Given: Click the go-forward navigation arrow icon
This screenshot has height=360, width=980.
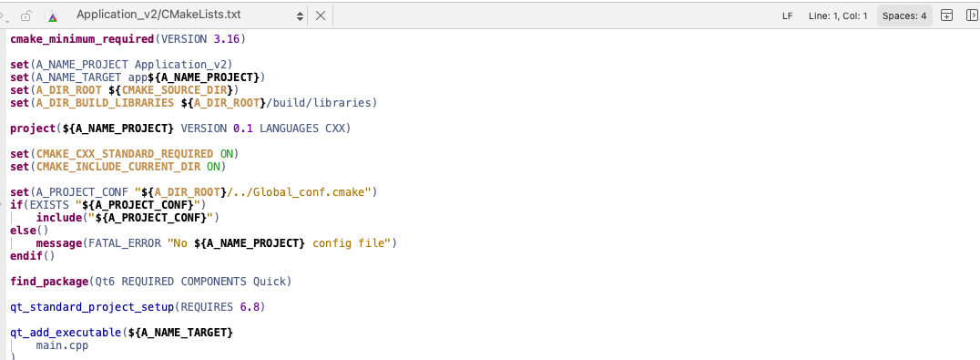Looking at the screenshot, I should click(3, 15).
